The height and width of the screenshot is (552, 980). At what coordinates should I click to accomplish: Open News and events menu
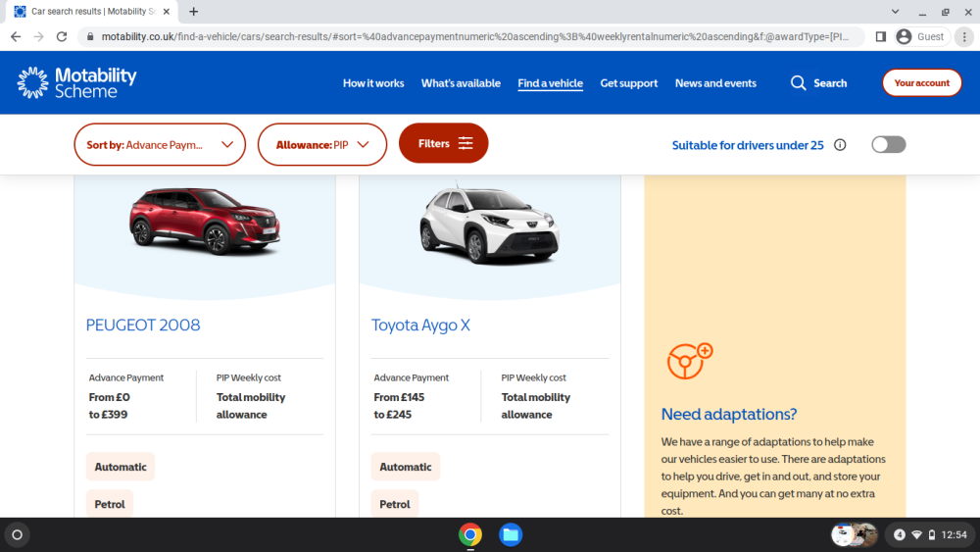click(x=715, y=83)
